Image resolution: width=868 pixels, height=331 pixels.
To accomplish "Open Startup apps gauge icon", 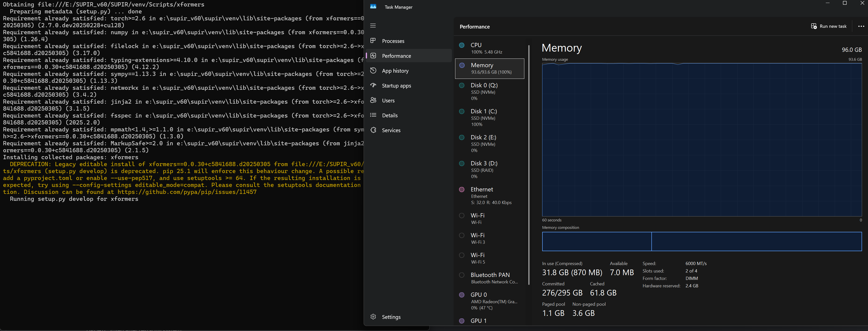I will click(x=373, y=86).
